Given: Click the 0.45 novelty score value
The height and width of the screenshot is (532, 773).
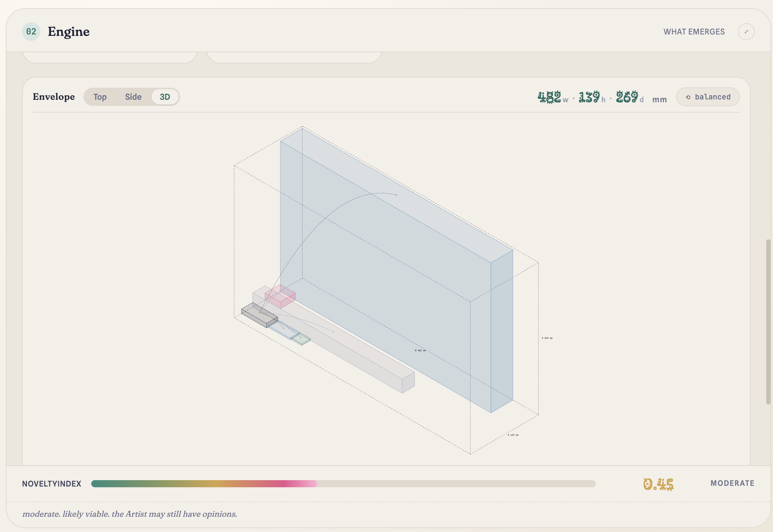Looking at the screenshot, I should click(659, 483).
